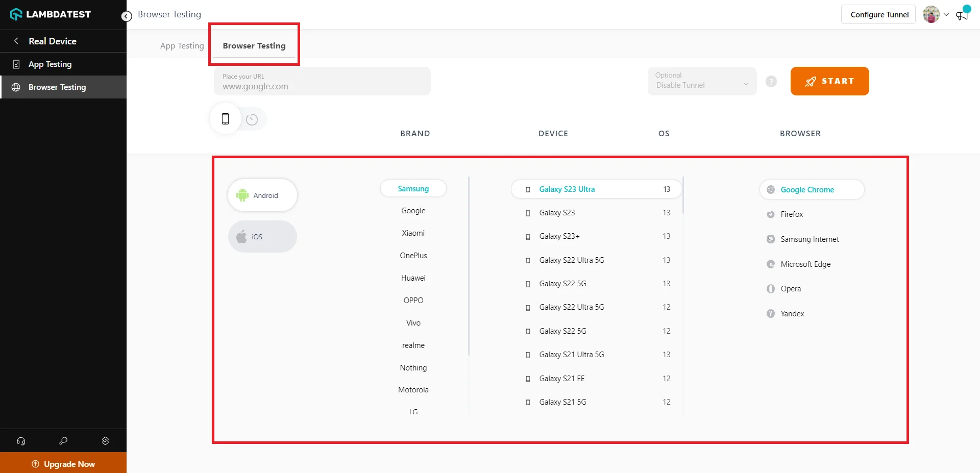The height and width of the screenshot is (473, 980).
Task: Click Configure Tunnel button
Action: 878,14
